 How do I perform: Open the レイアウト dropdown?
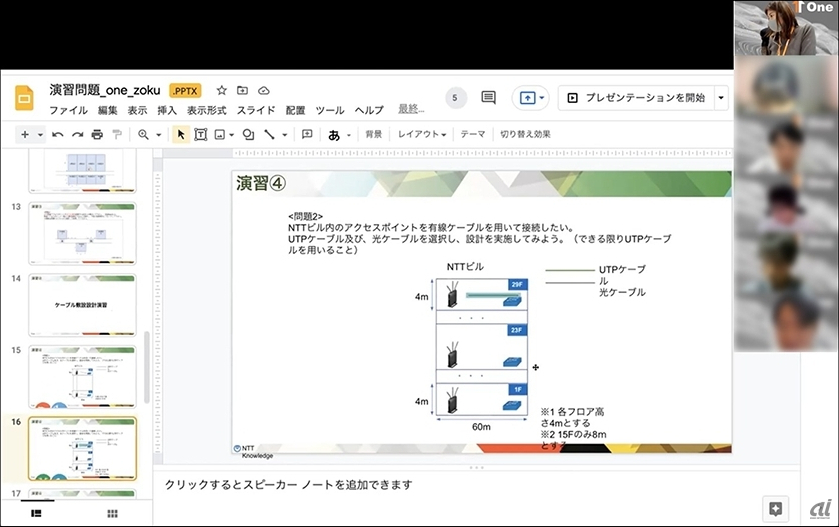point(422,134)
